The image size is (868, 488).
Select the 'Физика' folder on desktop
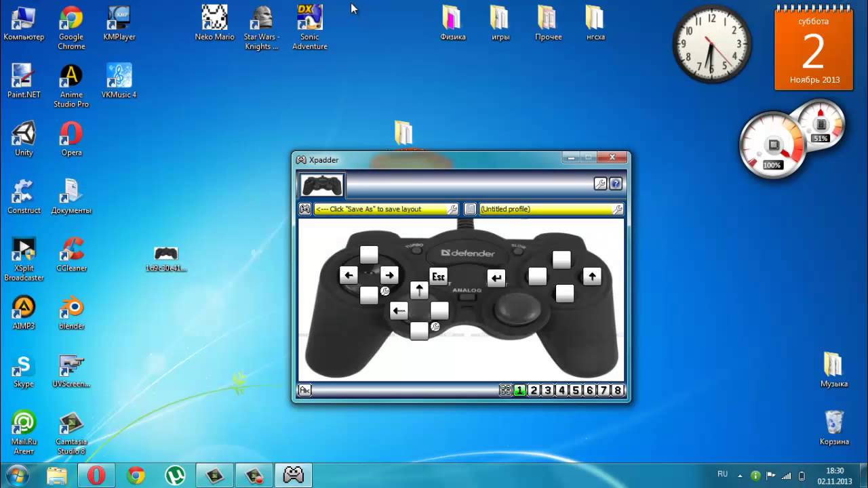tap(453, 24)
